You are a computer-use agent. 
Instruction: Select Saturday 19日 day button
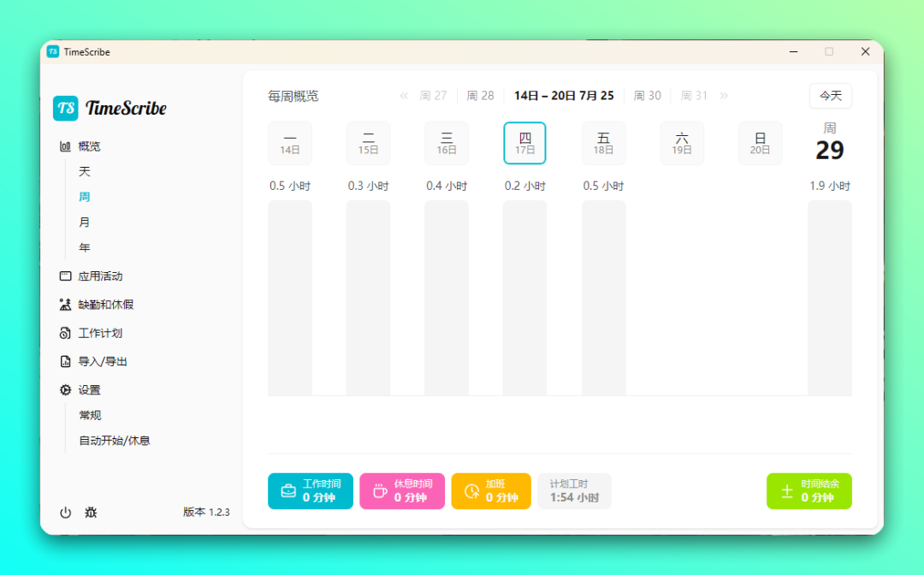[x=682, y=143]
